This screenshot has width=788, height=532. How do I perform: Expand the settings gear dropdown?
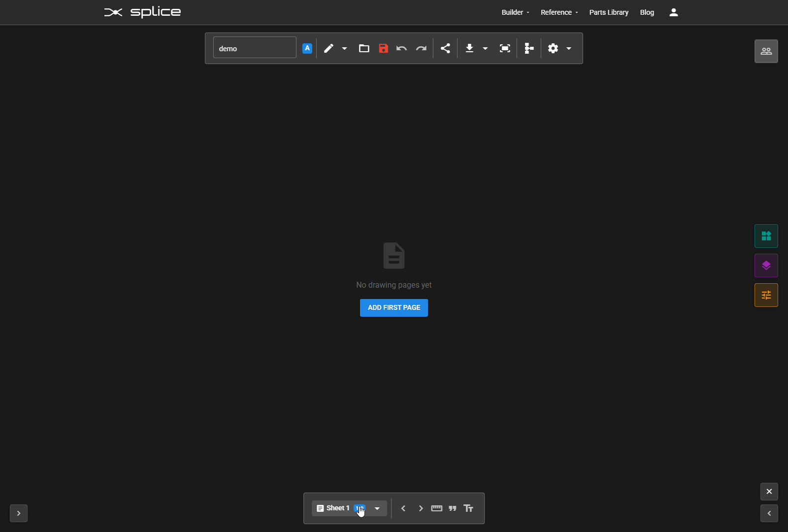tap(569, 48)
